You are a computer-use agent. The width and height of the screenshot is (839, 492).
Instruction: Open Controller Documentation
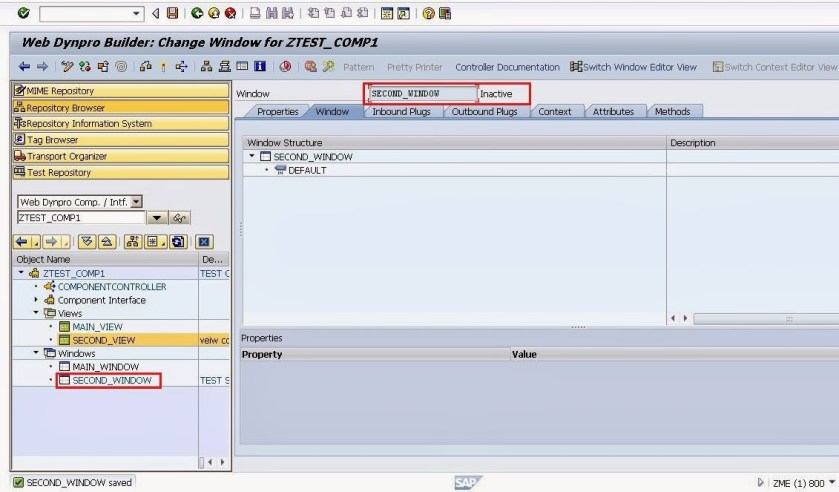[x=507, y=67]
